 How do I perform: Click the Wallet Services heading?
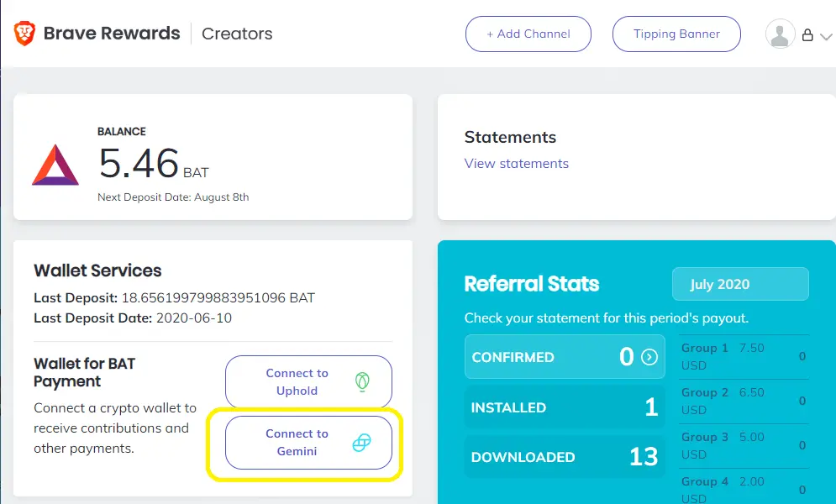click(x=97, y=270)
